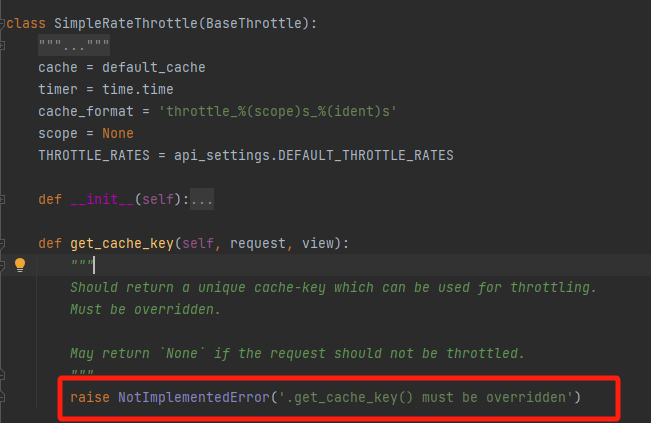Click the 'May return `None`' docstring line
This screenshot has height=423, width=651.
[x=298, y=353]
